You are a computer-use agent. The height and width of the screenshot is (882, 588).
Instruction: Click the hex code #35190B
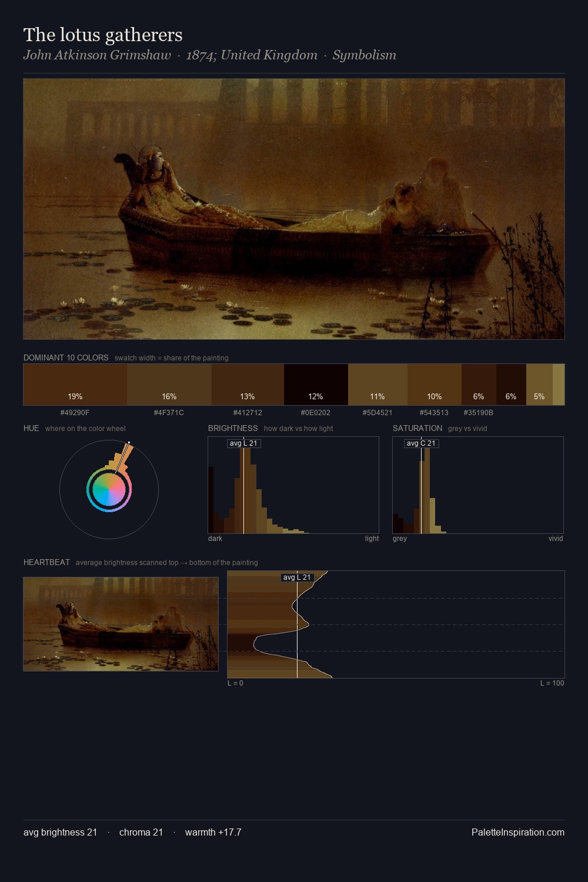pos(479,413)
